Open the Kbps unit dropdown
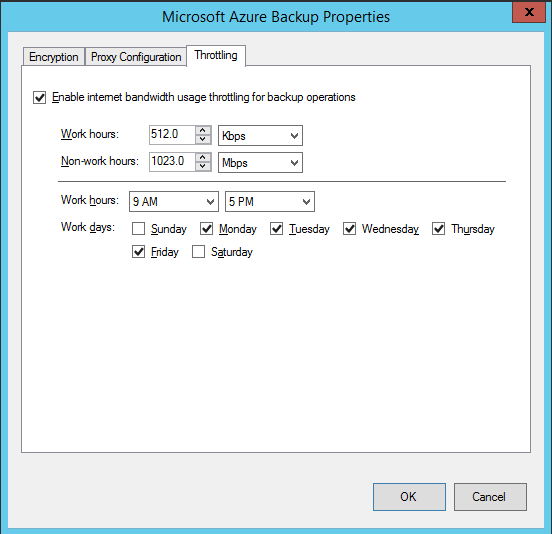 coord(260,136)
